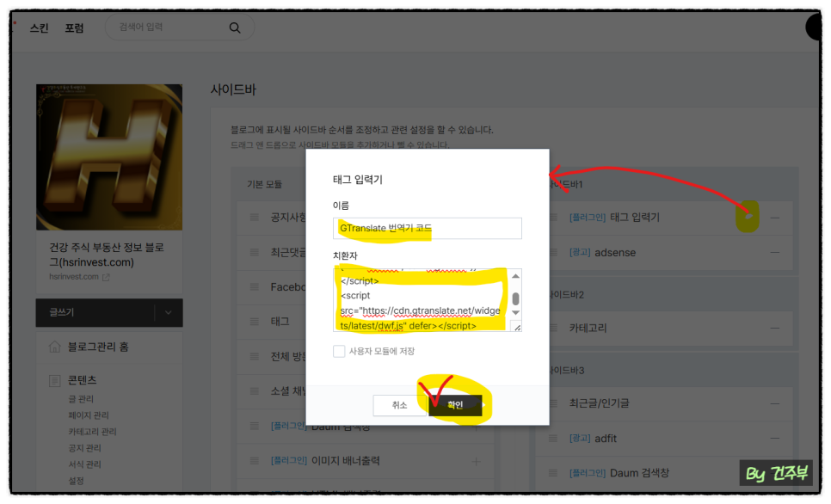Image resolution: width=831 pixels, height=504 pixels.
Task: Click the gold H blog profile image
Action: pos(109,157)
